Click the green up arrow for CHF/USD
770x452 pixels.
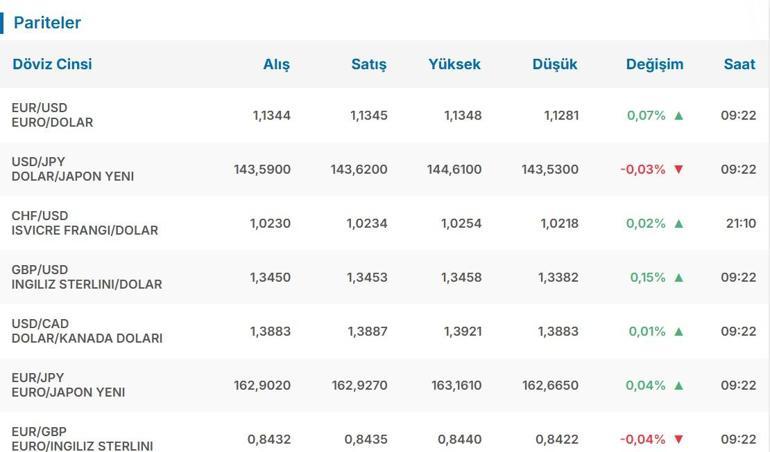coord(679,223)
